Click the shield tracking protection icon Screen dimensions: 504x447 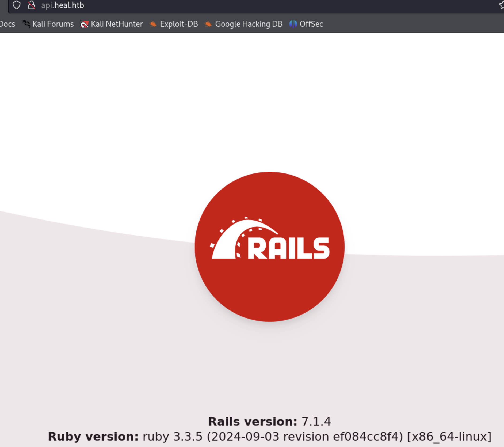click(17, 5)
